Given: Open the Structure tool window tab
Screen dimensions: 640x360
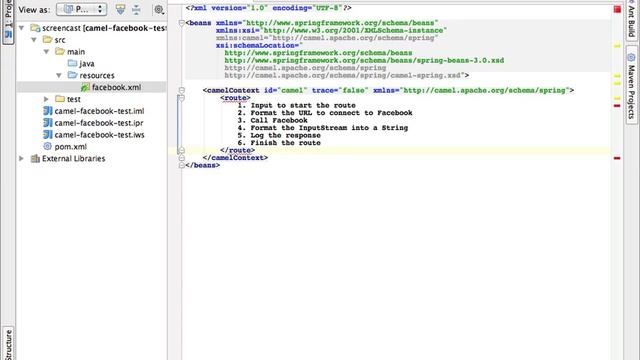Looking at the screenshot, I should tap(8, 344).
